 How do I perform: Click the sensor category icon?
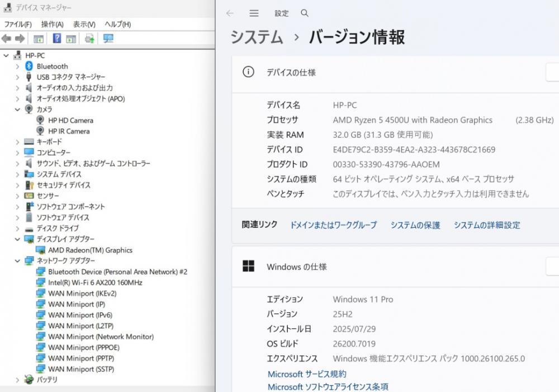pyautogui.click(x=29, y=196)
